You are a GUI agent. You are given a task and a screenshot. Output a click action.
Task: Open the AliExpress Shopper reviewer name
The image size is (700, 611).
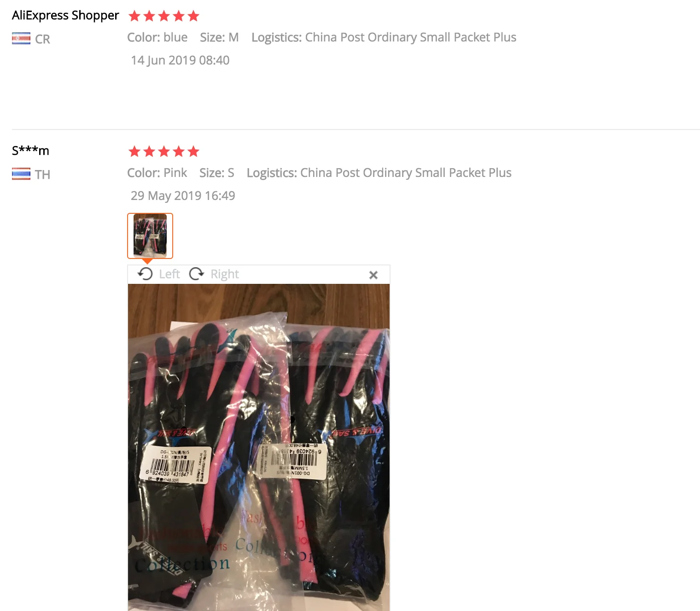65,16
